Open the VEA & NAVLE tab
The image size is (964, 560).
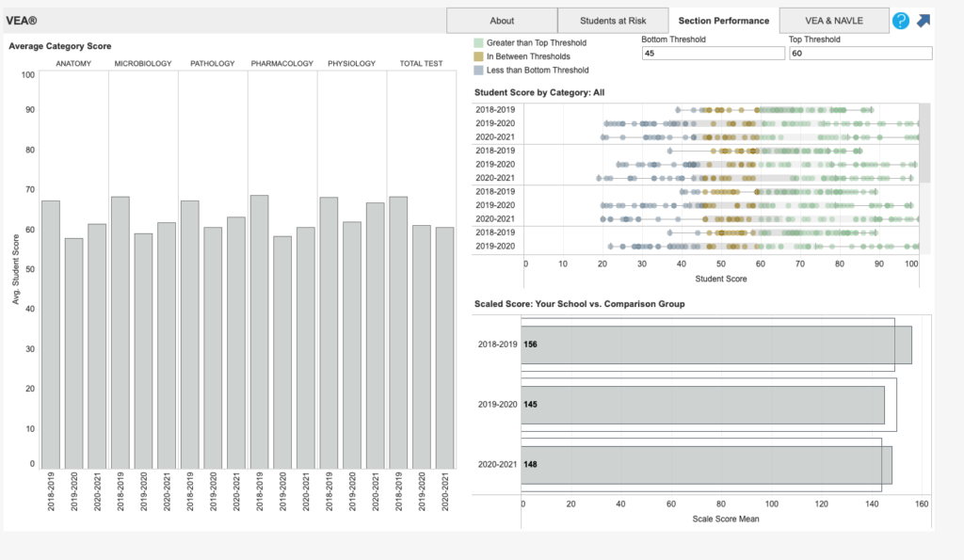834,21
